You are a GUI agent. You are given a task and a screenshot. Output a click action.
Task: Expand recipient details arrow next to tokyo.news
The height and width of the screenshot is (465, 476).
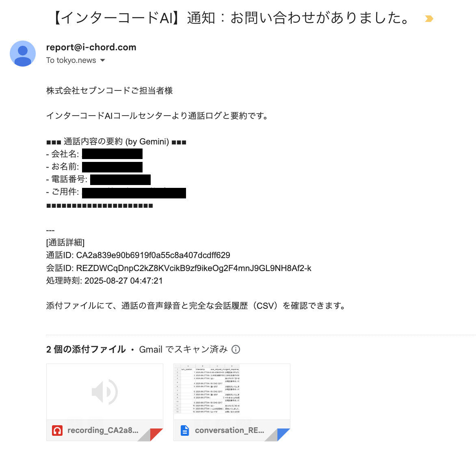(x=103, y=60)
